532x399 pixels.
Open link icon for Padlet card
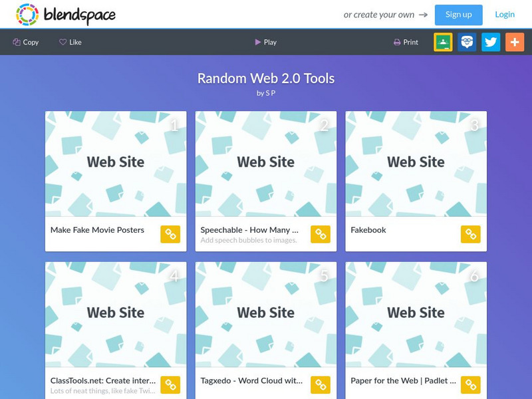pyautogui.click(x=471, y=385)
